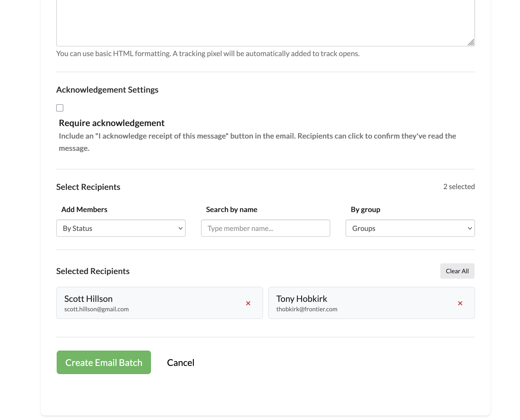Remove Scott Hillson from selected recipients
The width and height of the screenshot is (520, 420).
248,303
